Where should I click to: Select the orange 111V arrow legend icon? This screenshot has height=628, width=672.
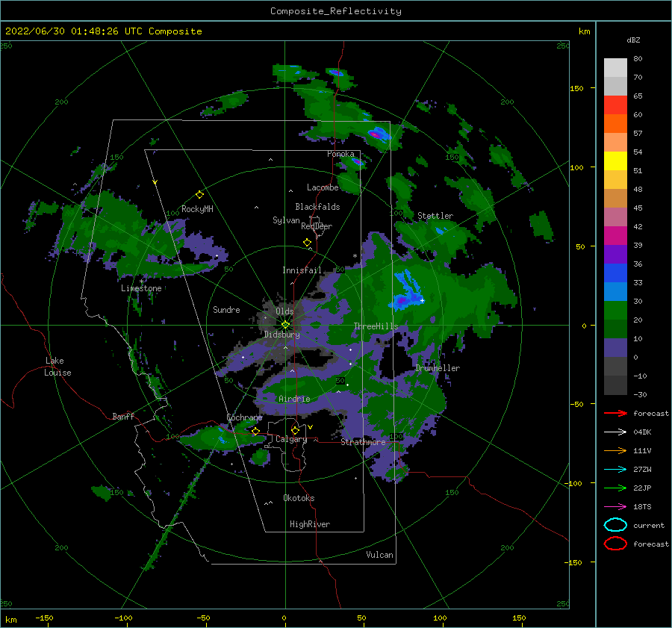615,450
